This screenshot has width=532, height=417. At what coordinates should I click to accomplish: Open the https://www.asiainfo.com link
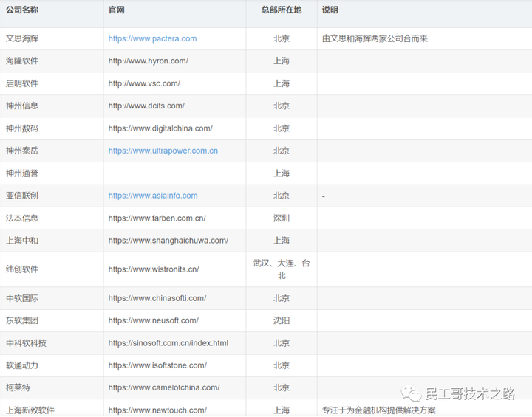[153, 196]
